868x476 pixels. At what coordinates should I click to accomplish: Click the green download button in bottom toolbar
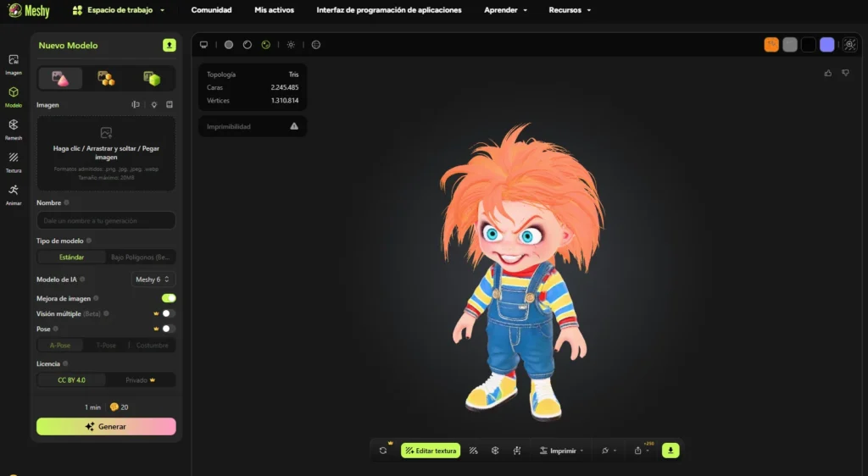coord(671,451)
